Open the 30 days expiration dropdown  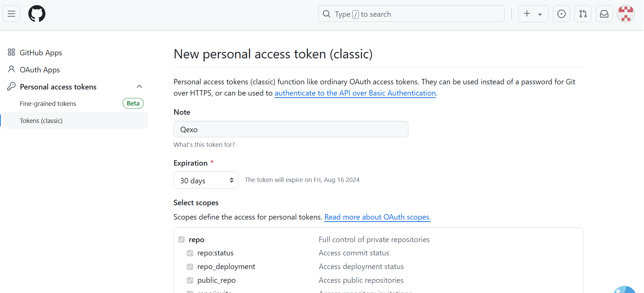pos(206,180)
